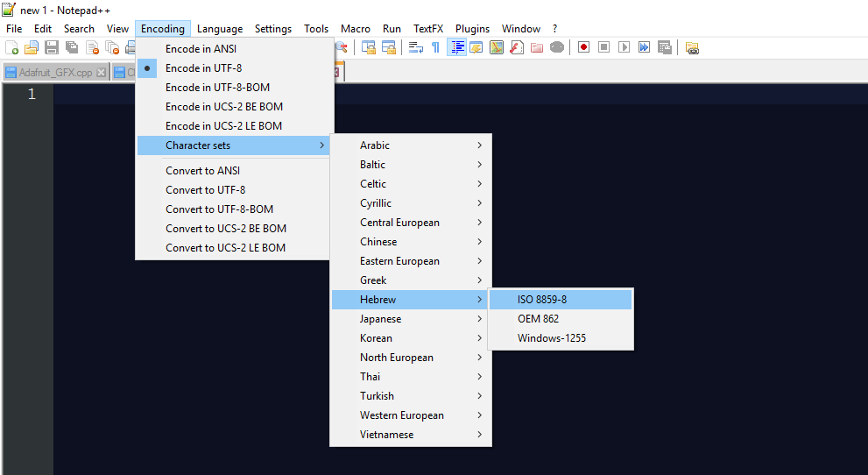Image resolution: width=868 pixels, height=475 pixels.
Task: Expand the Cyrillic character set submenu
Action: [411, 203]
